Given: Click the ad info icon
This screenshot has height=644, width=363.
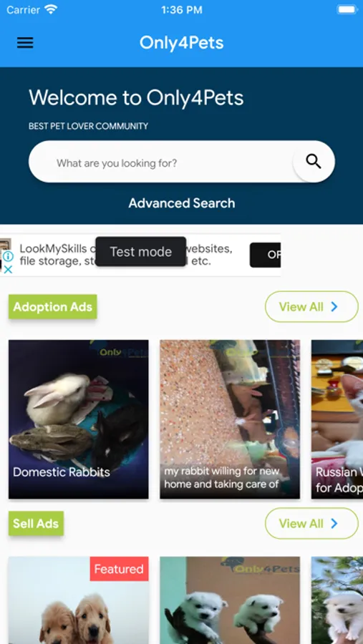Looking at the screenshot, I should click(x=8, y=257).
